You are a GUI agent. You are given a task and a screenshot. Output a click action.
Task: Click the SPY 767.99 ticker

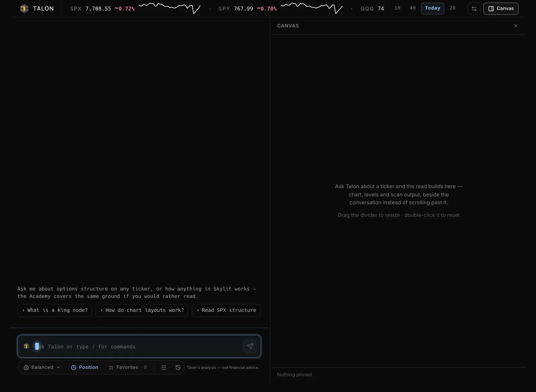coord(236,9)
